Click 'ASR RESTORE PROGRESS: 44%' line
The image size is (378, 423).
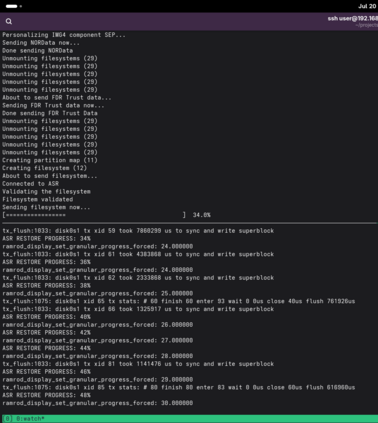click(x=46, y=348)
